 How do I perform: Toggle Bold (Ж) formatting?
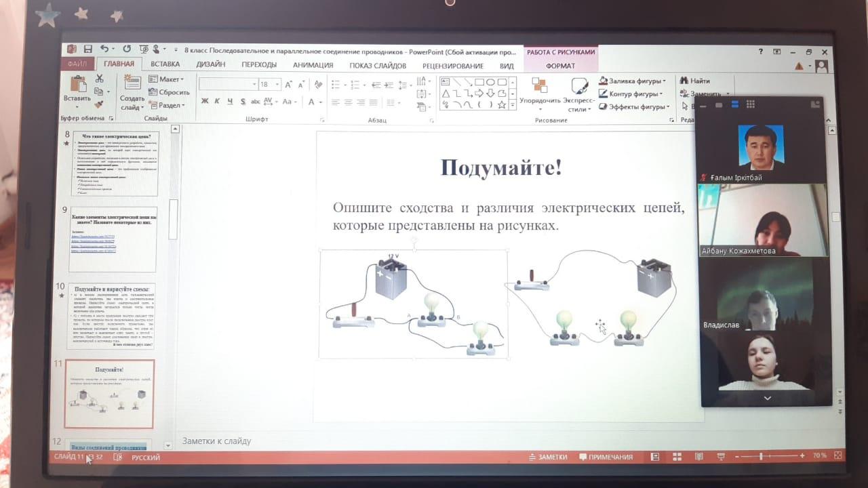click(205, 102)
